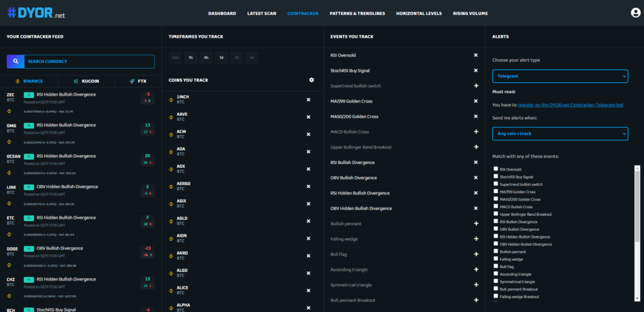This screenshot has width=644, height=312.
Task: Click the CHZ 1h timeframe badge
Action: 28,279
